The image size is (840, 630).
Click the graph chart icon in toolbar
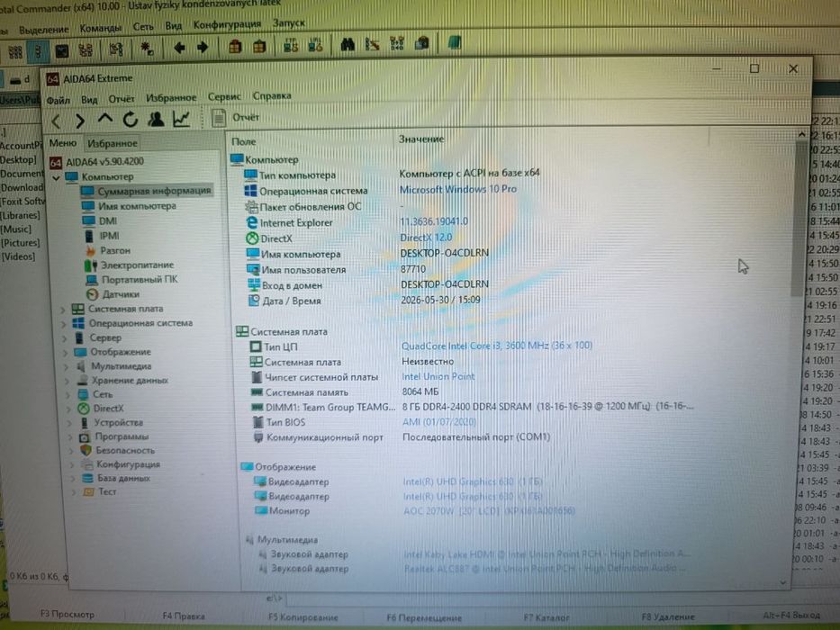click(181, 119)
